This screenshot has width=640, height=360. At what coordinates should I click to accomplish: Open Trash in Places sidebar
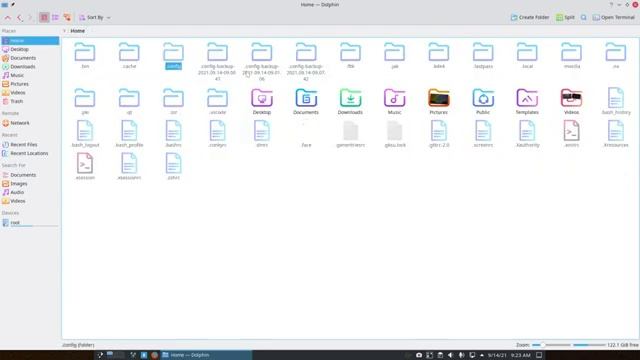tap(30, 101)
